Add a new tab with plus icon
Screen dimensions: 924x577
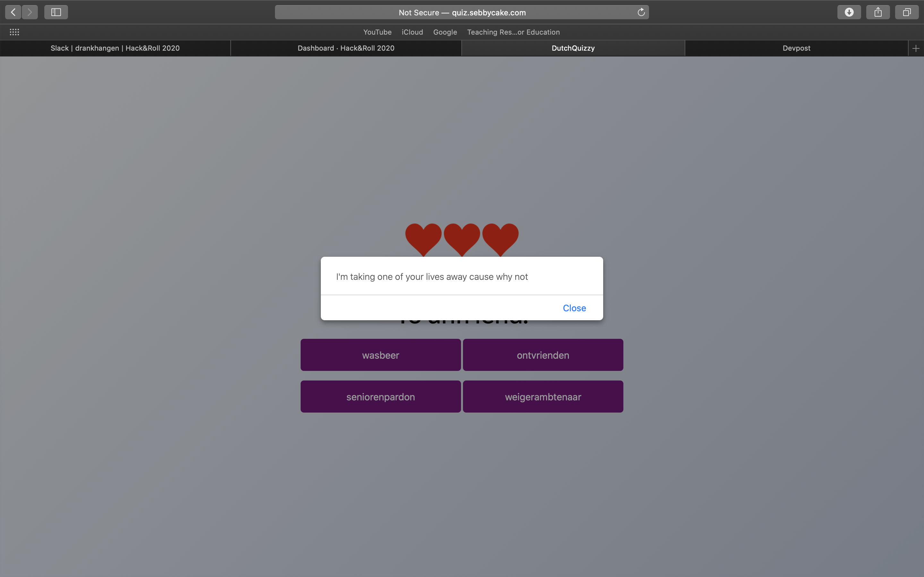(x=916, y=48)
